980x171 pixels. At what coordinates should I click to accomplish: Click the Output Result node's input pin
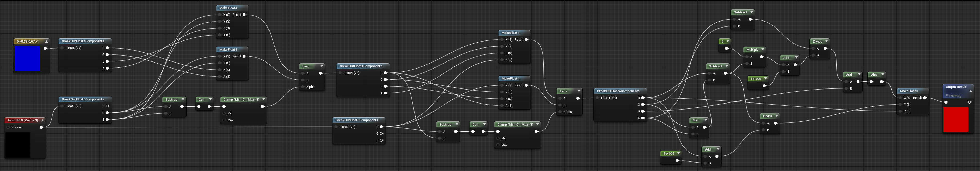tap(947, 102)
